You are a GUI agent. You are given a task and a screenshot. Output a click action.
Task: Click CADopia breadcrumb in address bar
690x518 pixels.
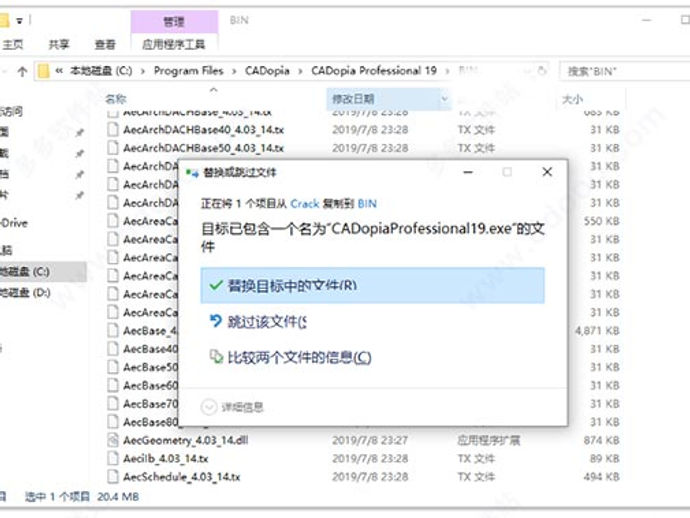pyautogui.click(x=267, y=70)
